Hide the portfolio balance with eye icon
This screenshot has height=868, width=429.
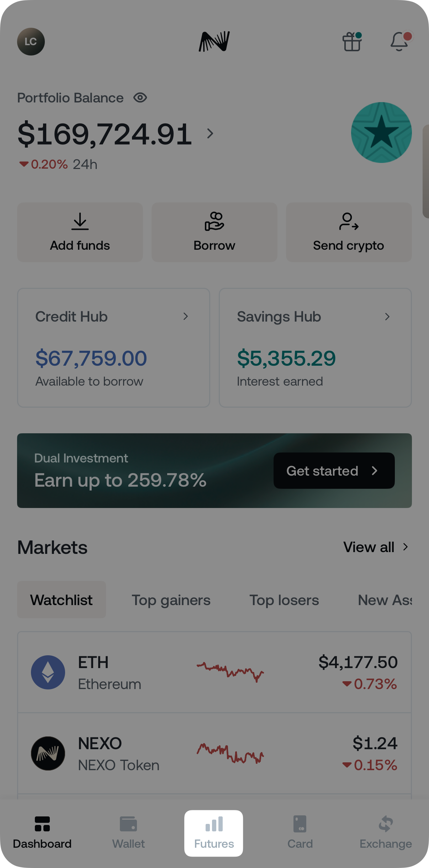click(x=140, y=97)
